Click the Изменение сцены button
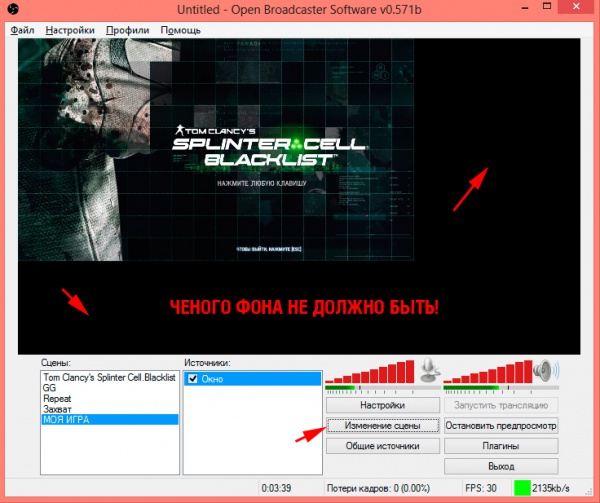 coord(382,426)
